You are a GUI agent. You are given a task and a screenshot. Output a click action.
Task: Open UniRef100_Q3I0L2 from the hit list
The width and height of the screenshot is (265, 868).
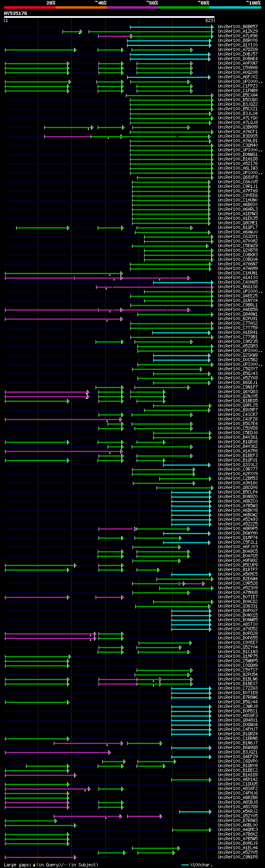tap(238, 464)
